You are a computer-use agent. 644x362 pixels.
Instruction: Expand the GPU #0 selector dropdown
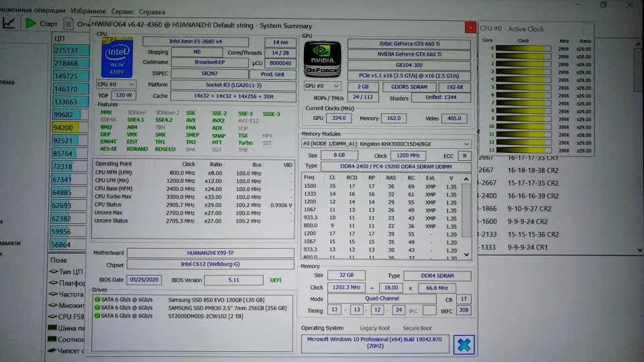335,86
